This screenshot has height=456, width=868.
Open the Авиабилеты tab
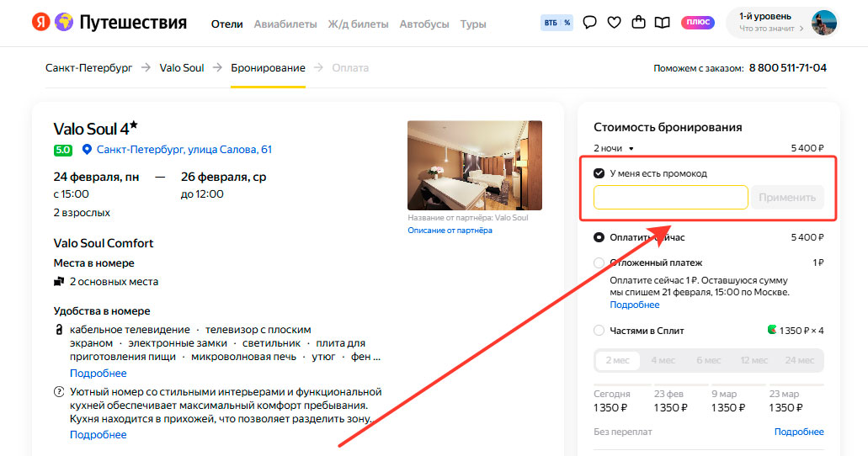click(x=285, y=24)
